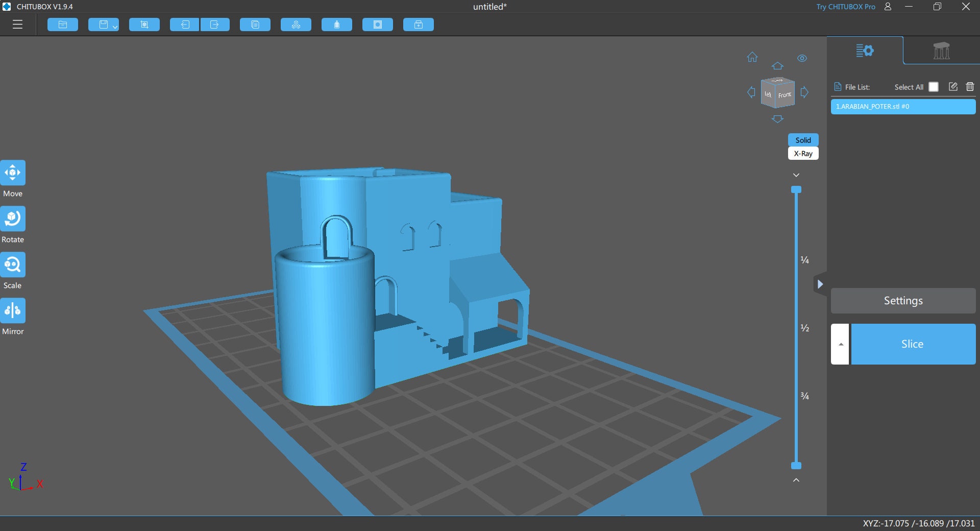Switch to the Support settings tab
This screenshot has width=980, height=531.
tap(941, 51)
